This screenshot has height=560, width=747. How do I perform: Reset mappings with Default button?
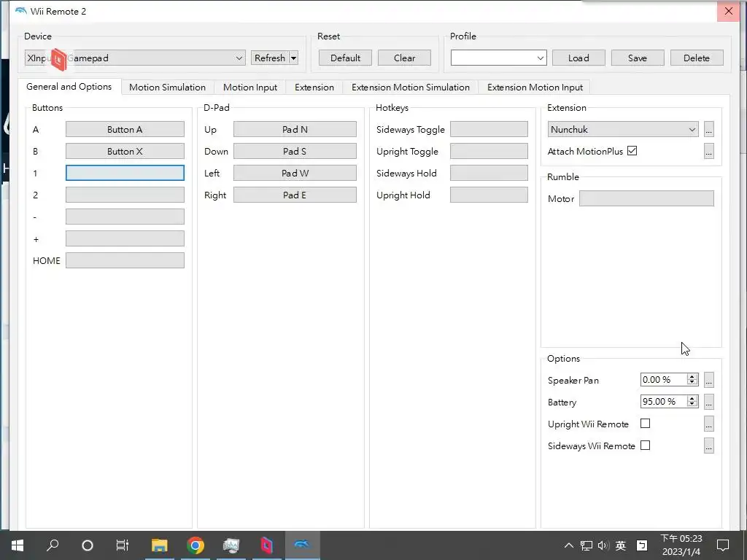pos(345,58)
